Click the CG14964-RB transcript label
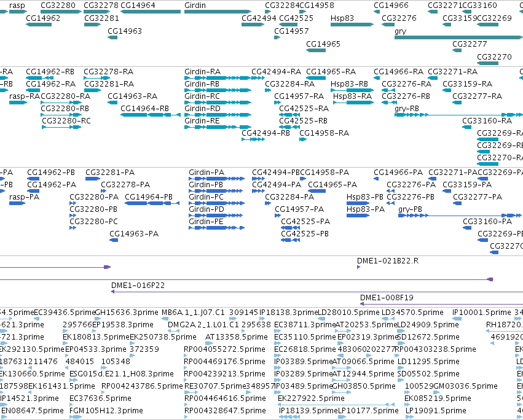The height and width of the screenshot is (420, 523). [145, 109]
